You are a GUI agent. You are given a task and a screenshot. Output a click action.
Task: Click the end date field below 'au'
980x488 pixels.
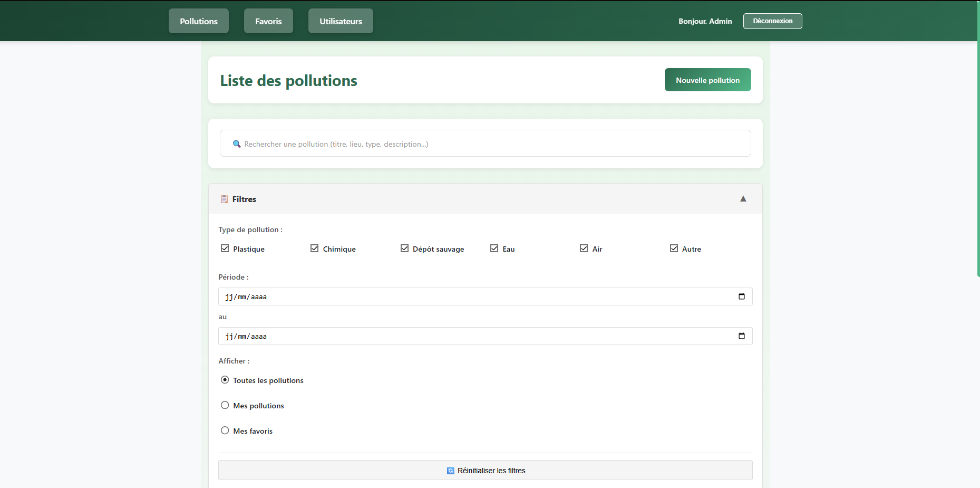[486, 336]
